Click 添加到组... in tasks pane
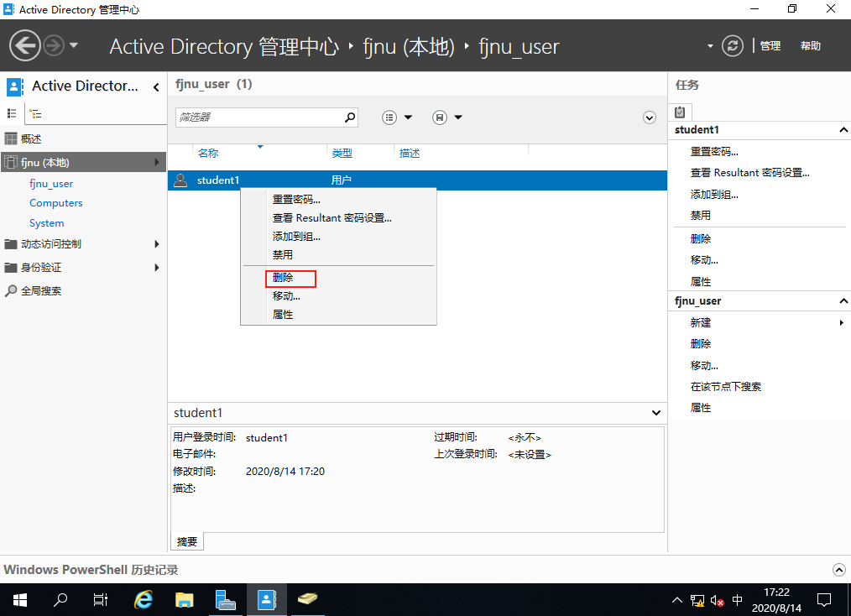The height and width of the screenshot is (616, 851). [714, 195]
